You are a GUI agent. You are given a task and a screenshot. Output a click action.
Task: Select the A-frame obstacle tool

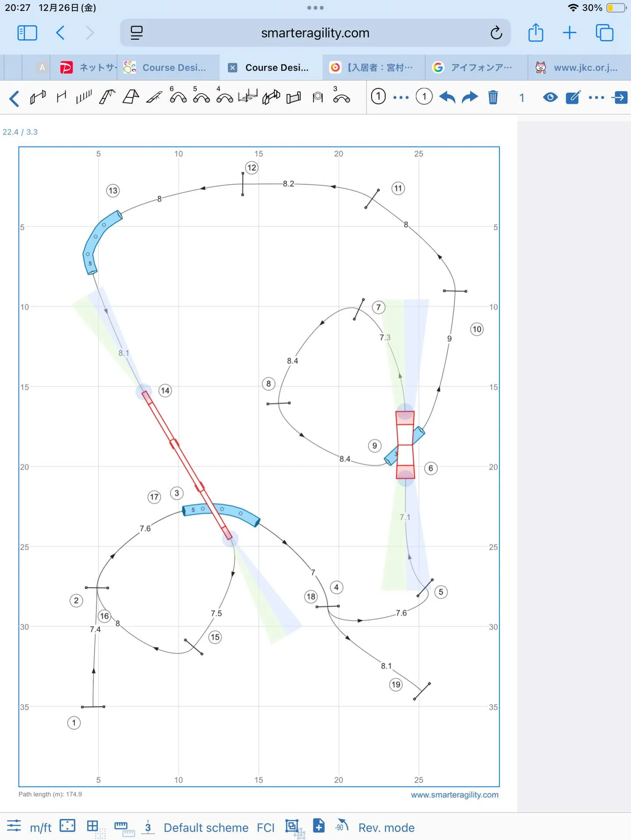click(x=131, y=97)
